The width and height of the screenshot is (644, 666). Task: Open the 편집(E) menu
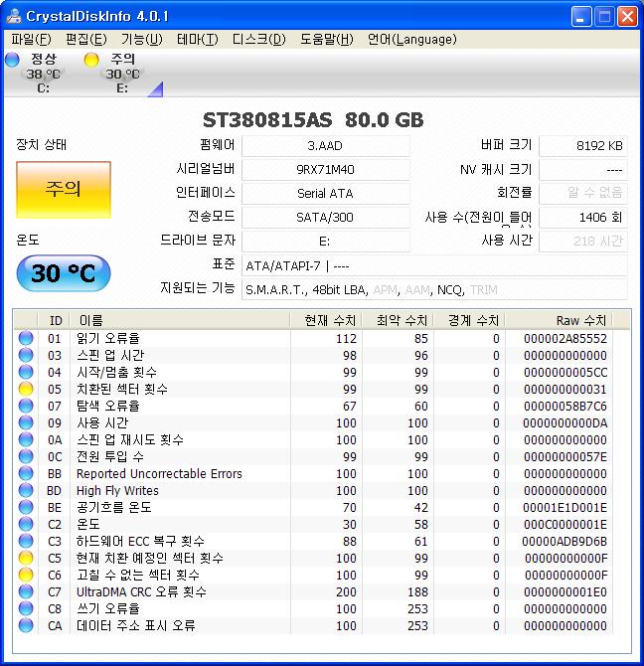86,40
